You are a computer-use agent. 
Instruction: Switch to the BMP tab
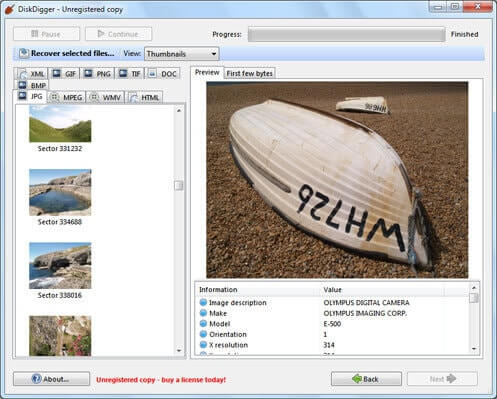coord(32,85)
